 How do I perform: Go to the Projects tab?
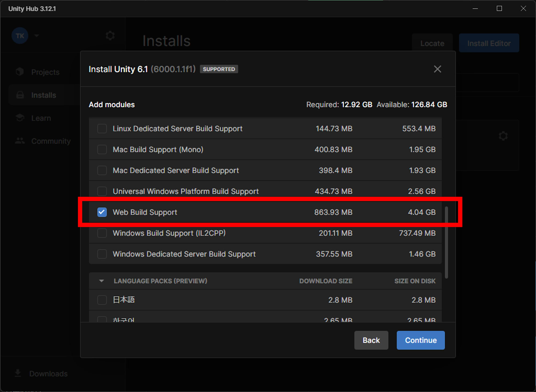(x=45, y=72)
